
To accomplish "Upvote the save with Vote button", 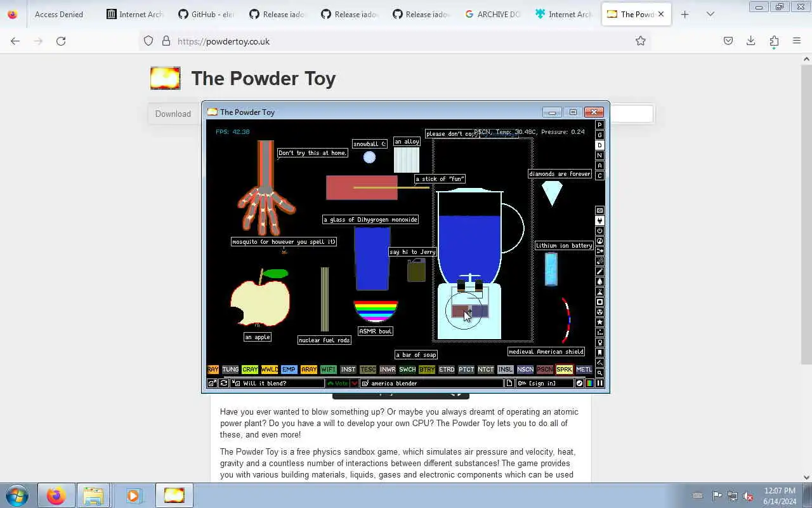I will pyautogui.click(x=337, y=384).
